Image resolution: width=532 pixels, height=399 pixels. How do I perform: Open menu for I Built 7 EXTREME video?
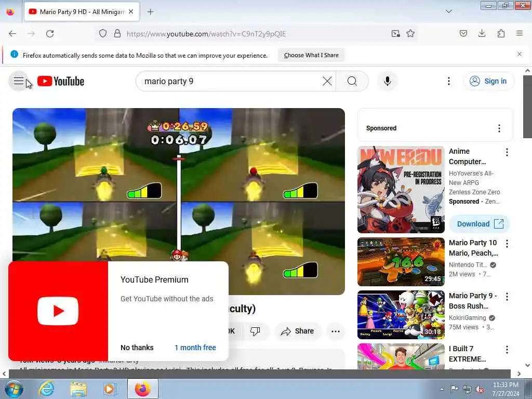(x=507, y=350)
